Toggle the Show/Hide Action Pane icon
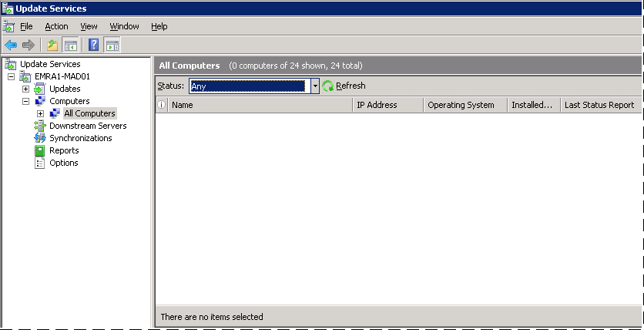Image resolution: width=644 pixels, height=330 pixels. click(112, 45)
